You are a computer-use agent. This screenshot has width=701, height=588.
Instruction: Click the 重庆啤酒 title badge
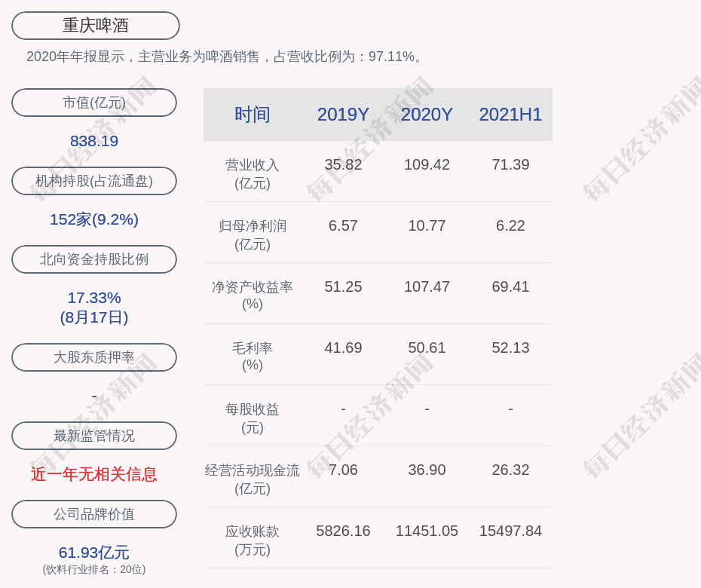click(x=94, y=25)
